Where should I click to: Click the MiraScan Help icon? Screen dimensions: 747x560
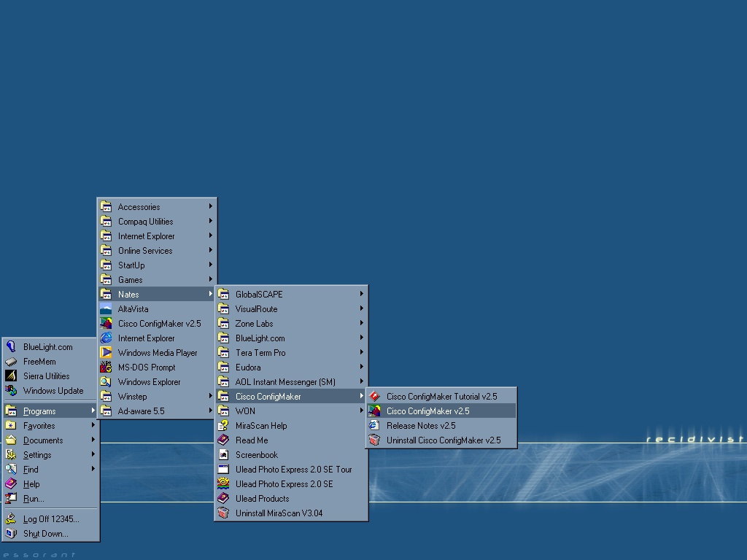point(223,426)
